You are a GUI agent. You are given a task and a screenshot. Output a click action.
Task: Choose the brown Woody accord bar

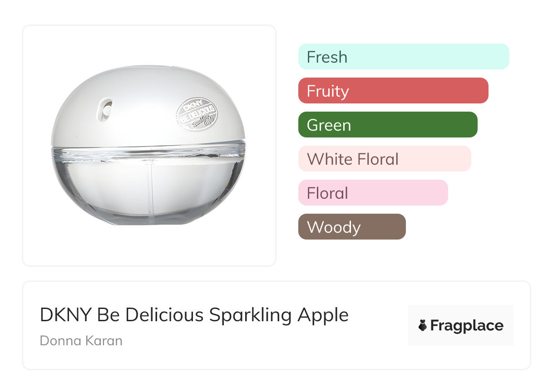click(x=352, y=227)
